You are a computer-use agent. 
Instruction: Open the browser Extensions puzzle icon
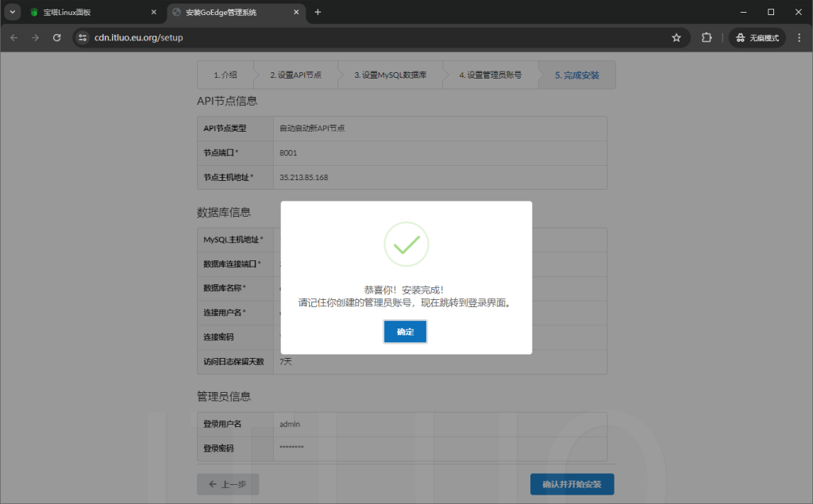tap(706, 37)
